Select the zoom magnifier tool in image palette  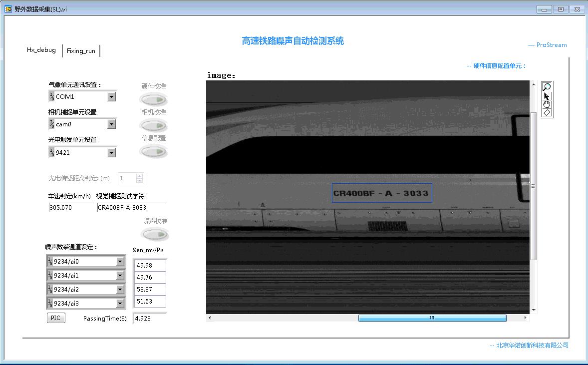coord(547,87)
